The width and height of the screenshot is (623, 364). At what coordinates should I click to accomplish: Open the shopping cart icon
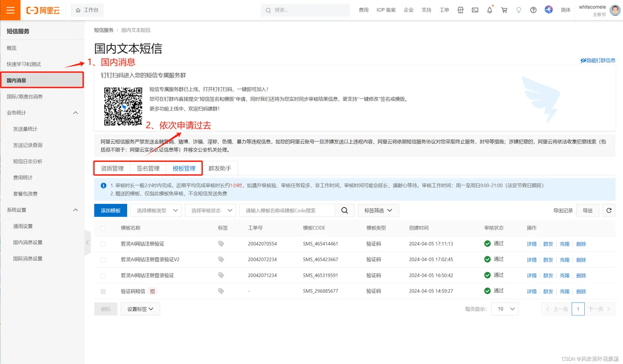tap(504, 10)
